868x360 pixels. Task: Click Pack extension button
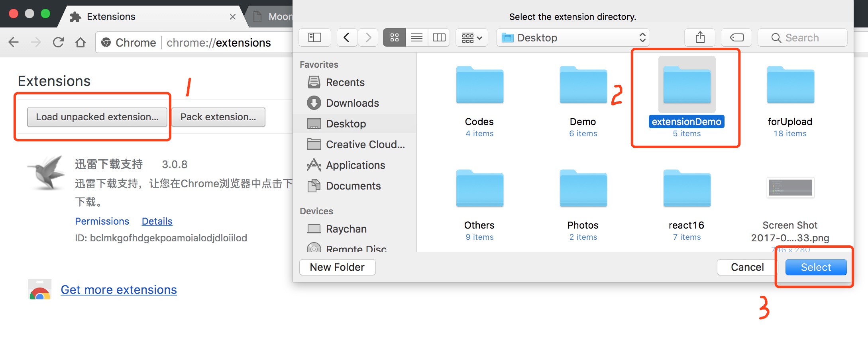218,117
